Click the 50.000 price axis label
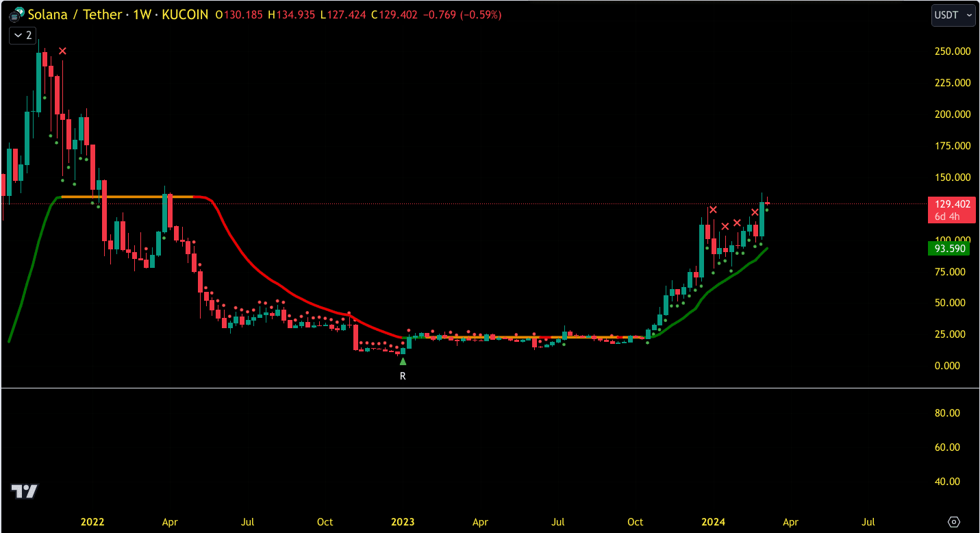 coord(950,303)
